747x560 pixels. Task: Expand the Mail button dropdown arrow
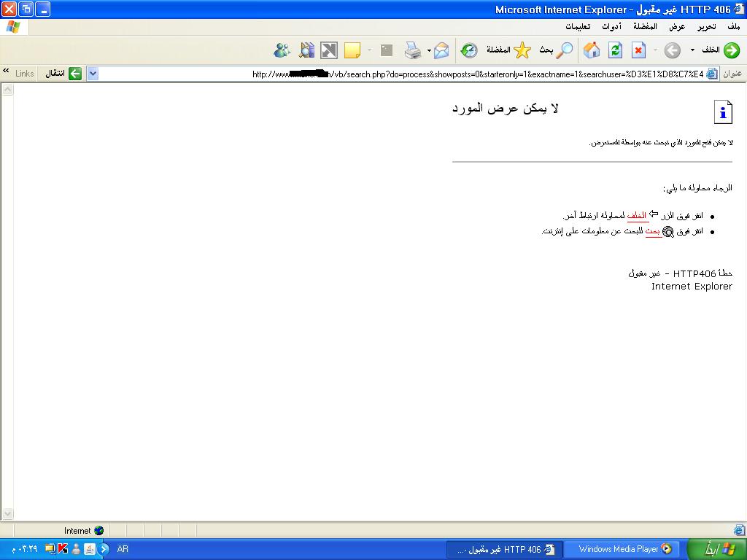coord(429,50)
